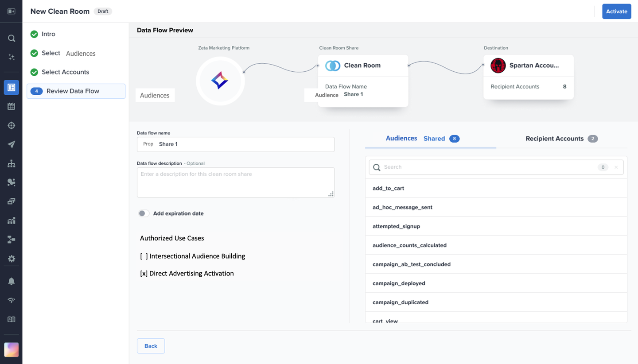Uncheck Direct Advertising Activation option
Viewport: 638px width, 364px height.
[x=144, y=273]
